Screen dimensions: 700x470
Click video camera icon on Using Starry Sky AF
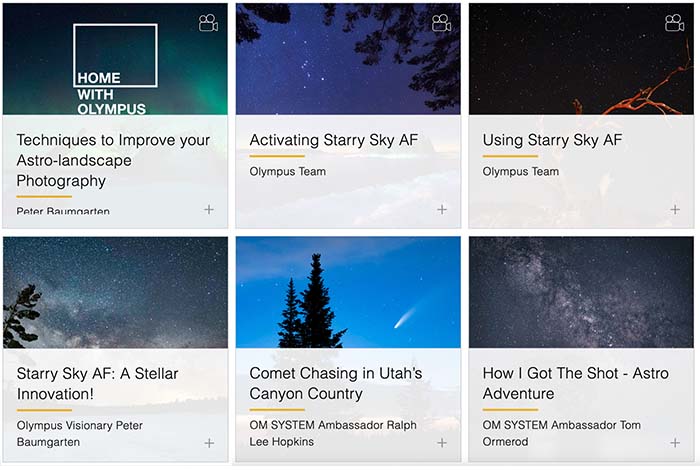coord(675,23)
